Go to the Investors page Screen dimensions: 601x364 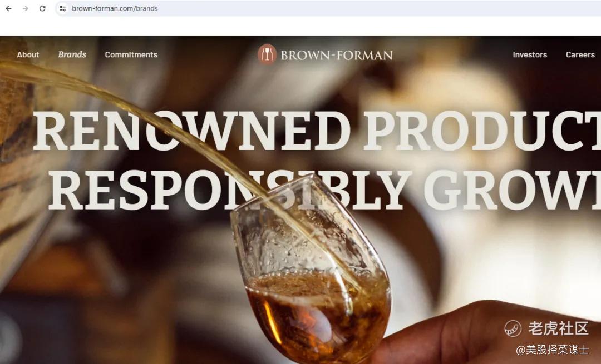coord(530,54)
